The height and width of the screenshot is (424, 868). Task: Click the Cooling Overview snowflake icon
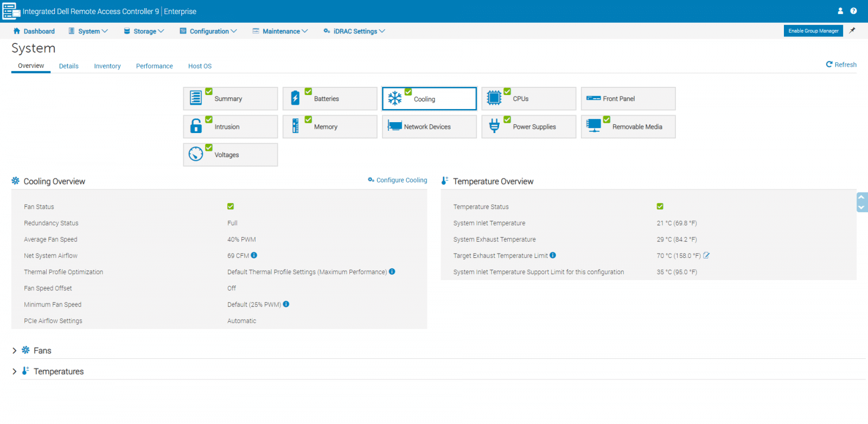[x=16, y=181]
